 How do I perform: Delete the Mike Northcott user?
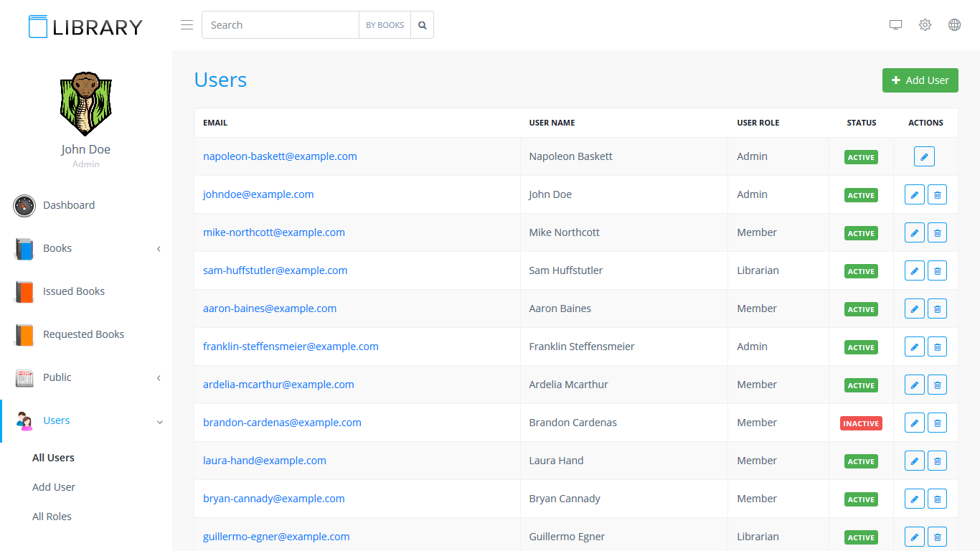[x=937, y=232]
